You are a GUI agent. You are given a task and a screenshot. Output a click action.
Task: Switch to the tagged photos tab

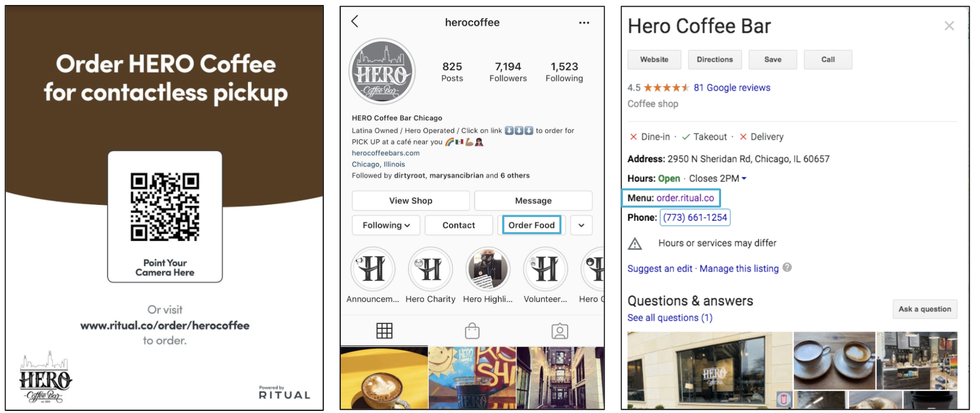(x=560, y=331)
